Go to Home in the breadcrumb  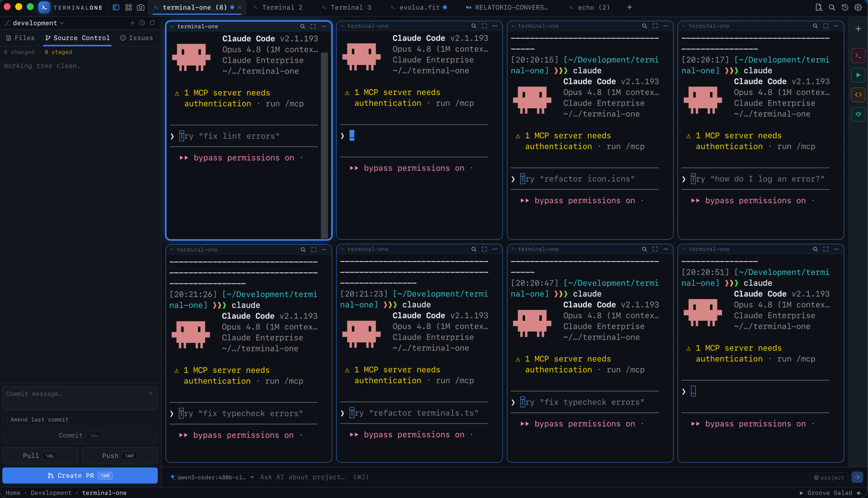click(13, 493)
